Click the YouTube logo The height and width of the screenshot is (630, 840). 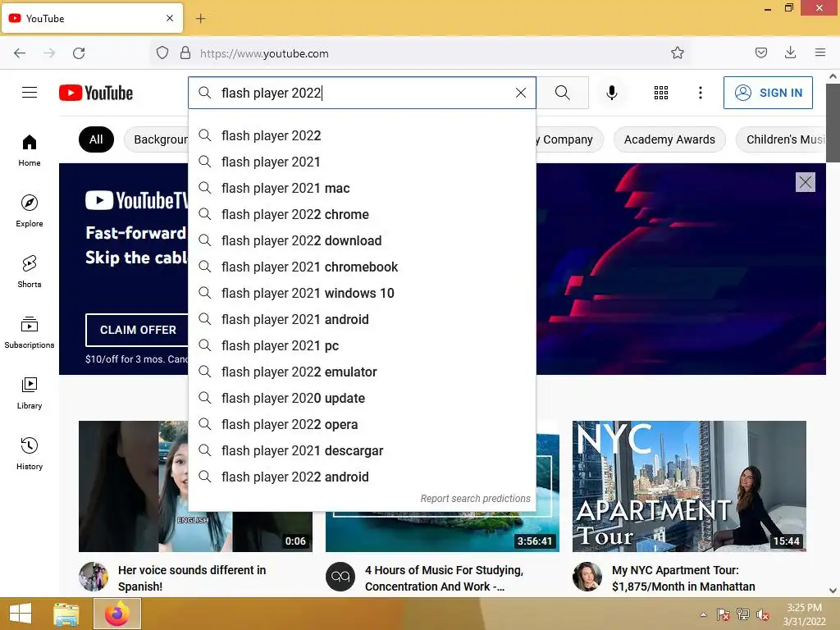tap(96, 93)
